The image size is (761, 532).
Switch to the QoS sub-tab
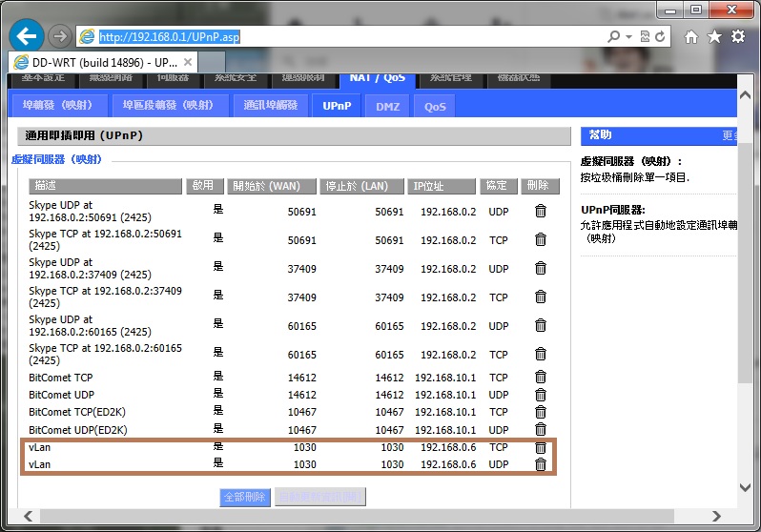435,106
